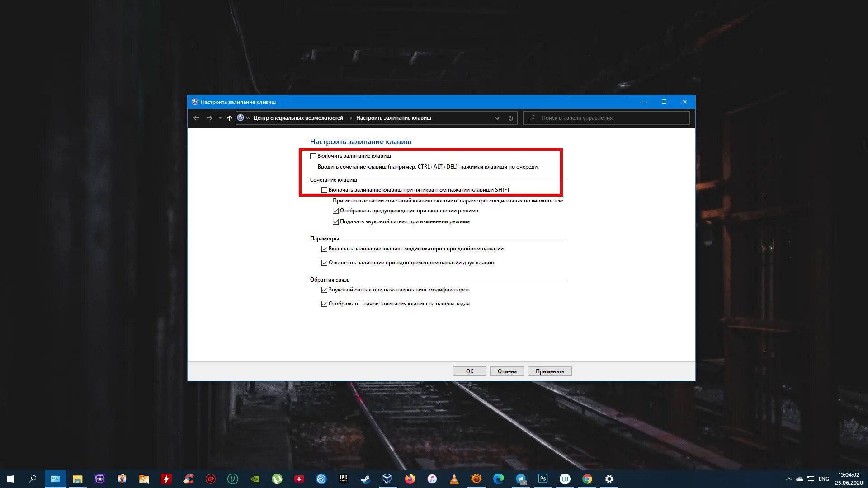
Task: Refresh the control panel page
Action: [x=511, y=118]
